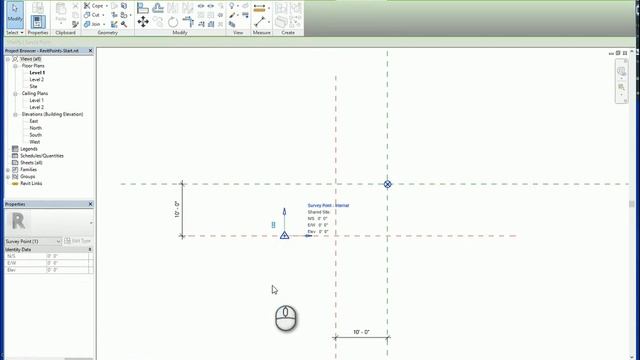Click the E/W value field

pyautogui.click(x=67, y=263)
